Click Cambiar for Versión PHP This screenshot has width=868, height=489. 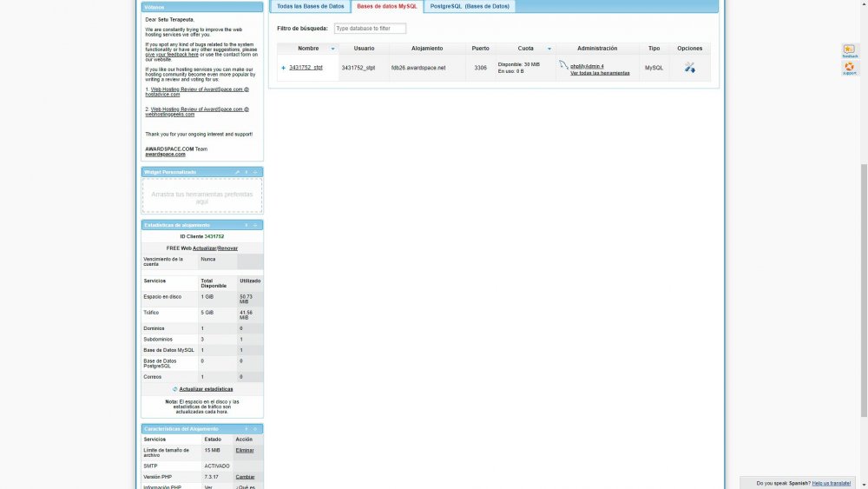pos(245,477)
